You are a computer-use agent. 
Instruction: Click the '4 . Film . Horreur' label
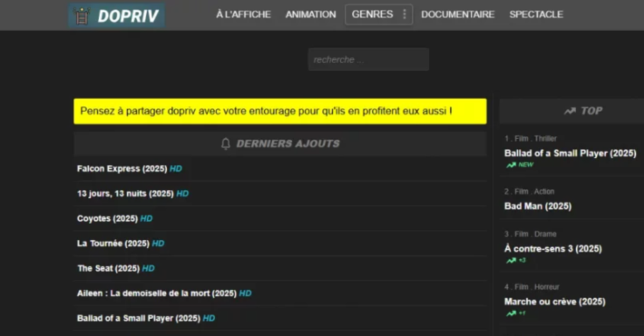pos(531,287)
